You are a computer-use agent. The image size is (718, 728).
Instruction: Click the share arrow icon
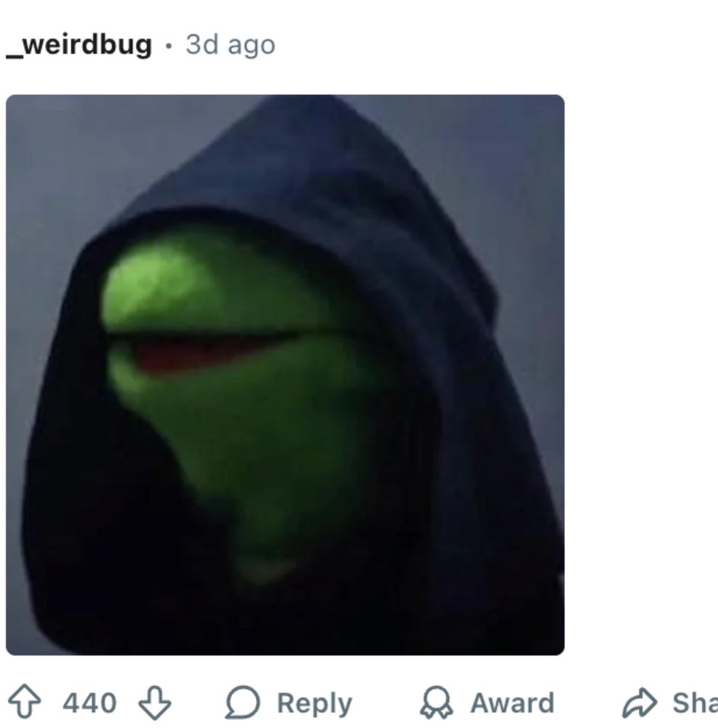click(640, 703)
